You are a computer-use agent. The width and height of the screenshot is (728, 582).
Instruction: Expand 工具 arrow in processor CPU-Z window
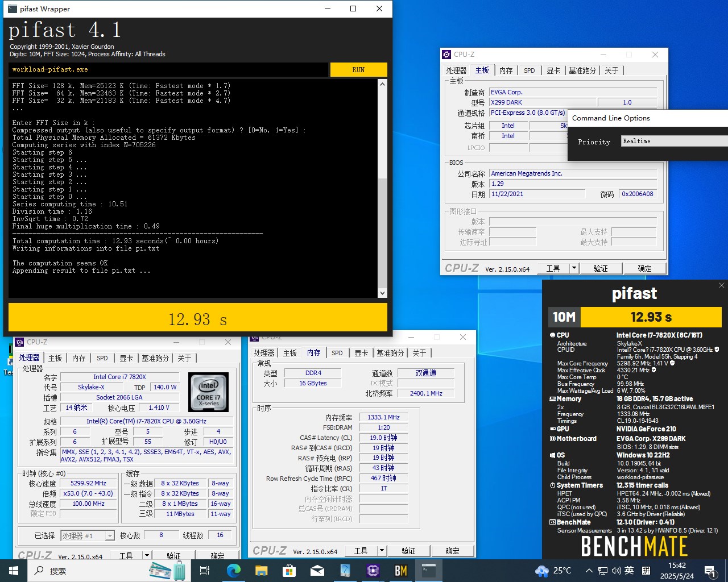click(147, 556)
